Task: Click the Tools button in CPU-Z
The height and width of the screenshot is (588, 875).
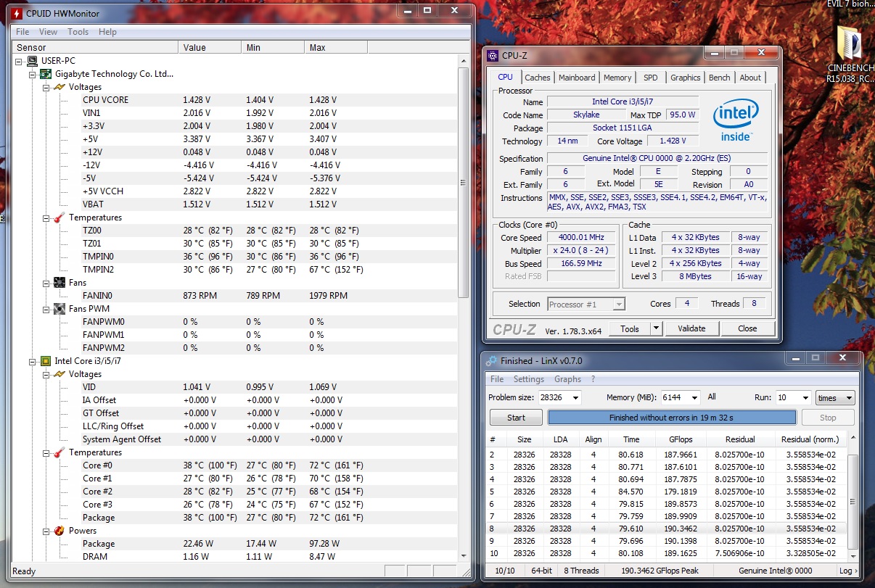Action: pos(629,328)
